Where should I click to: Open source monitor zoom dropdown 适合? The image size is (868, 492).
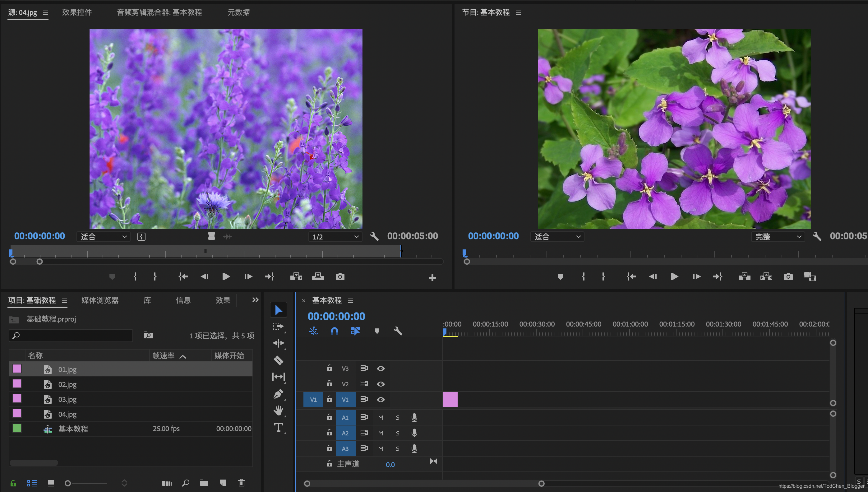(103, 237)
